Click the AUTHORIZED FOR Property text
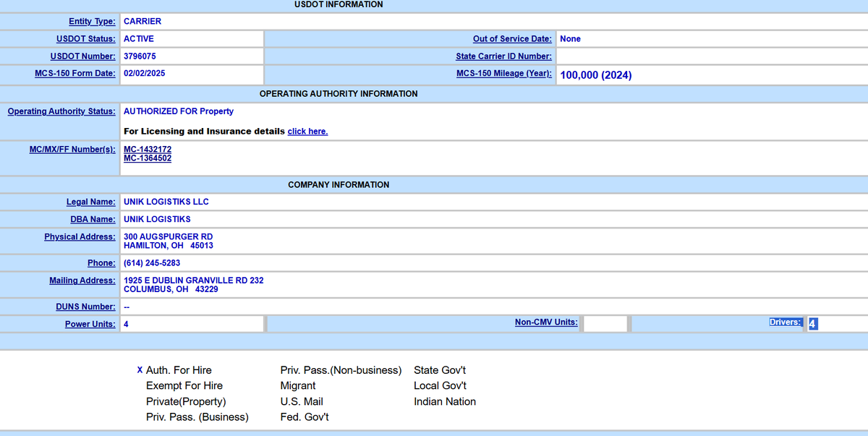The image size is (868, 436). pyautogui.click(x=179, y=111)
